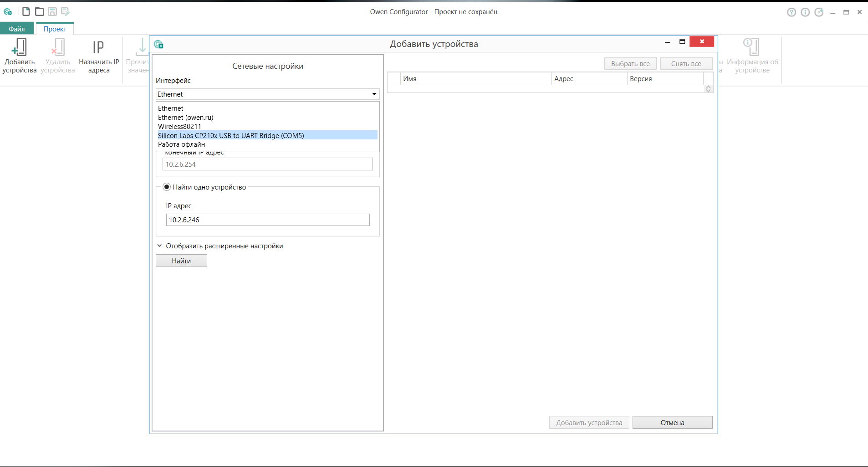Open the Interface dropdown arrow
This screenshot has width=868, height=467.
pyautogui.click(x=374, y=94)
